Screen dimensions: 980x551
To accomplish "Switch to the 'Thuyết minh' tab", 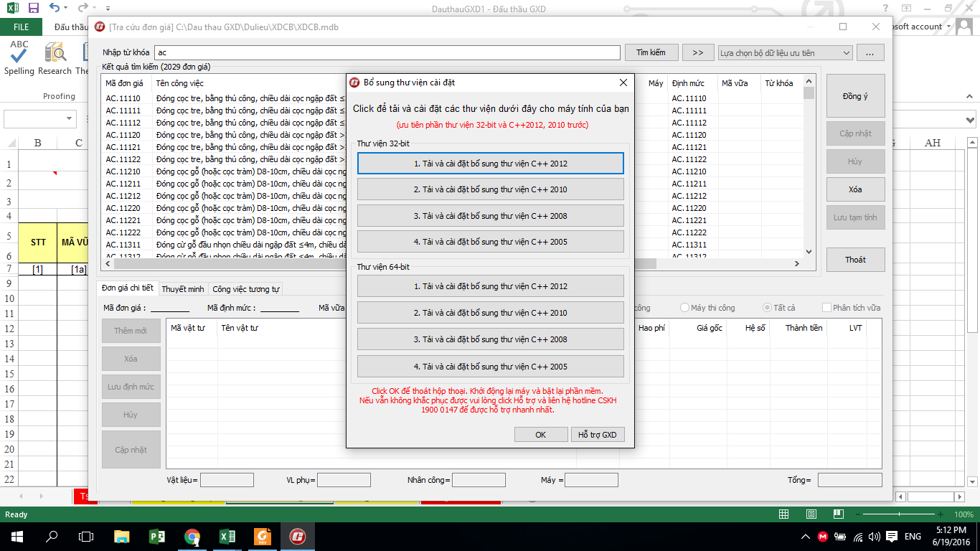I will click(183, 289).
